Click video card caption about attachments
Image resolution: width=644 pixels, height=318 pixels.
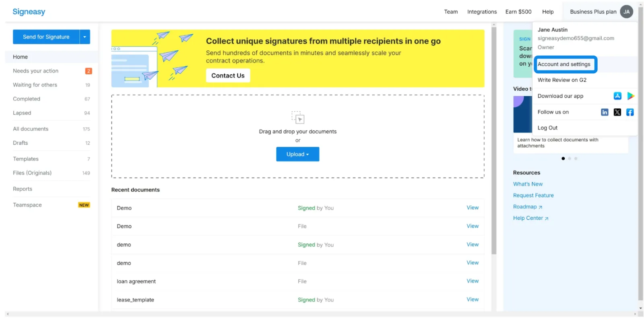pyautogui.click(x=557, y=143)
